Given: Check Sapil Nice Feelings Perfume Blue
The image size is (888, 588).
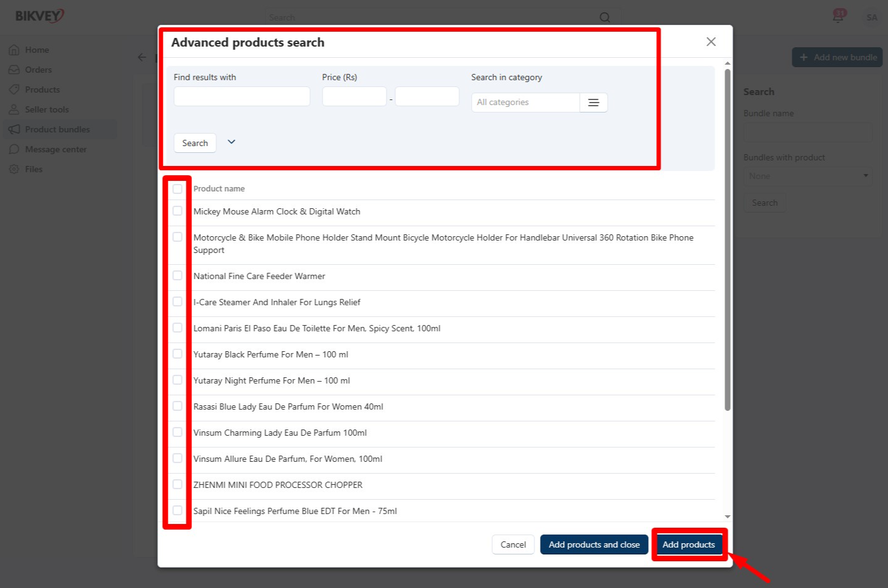Looking at the screenshot, I should (x=178, y=510).
